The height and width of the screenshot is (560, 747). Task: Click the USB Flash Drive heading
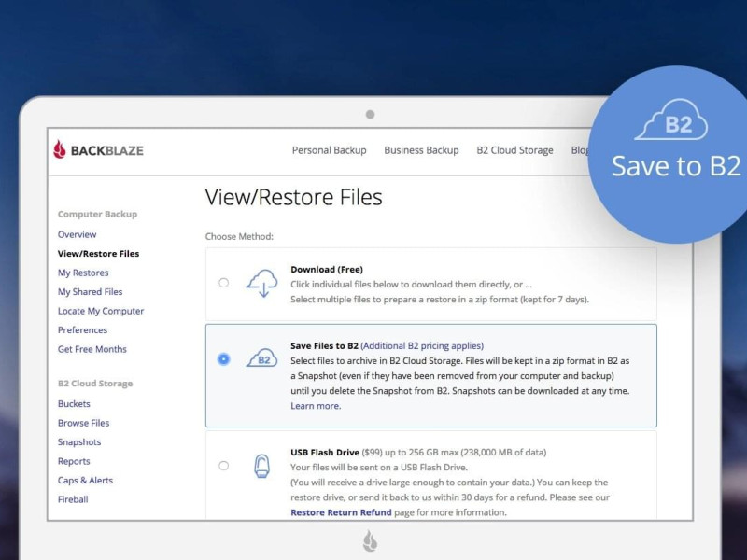[x=325, y=452]
